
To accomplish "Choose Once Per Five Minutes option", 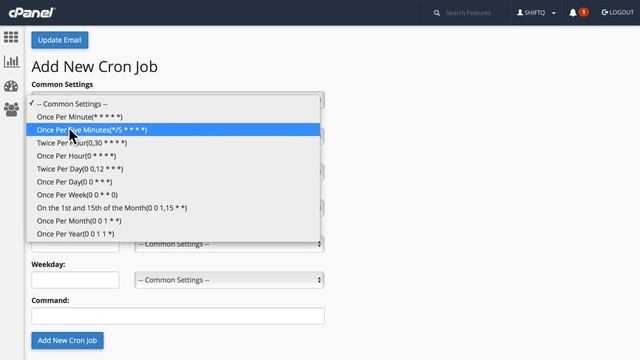I will tap(173, 130).
